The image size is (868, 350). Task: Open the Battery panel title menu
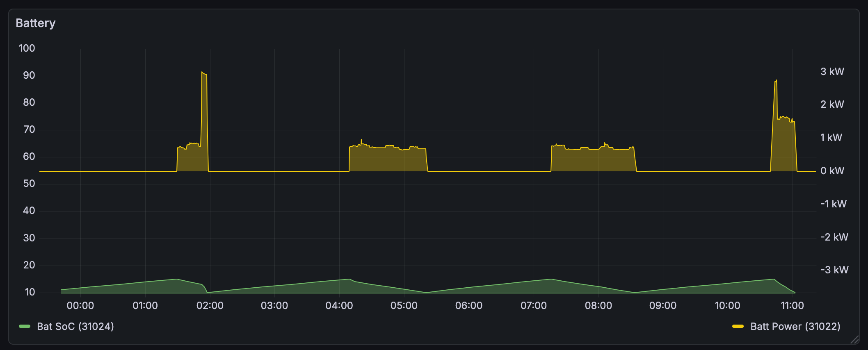(36, 23)
